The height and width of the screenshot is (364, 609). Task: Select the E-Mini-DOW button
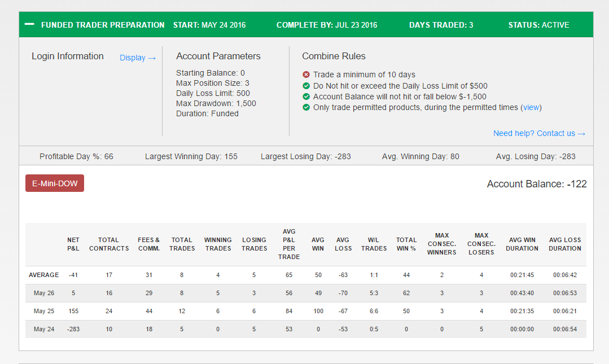click(55, 183)
